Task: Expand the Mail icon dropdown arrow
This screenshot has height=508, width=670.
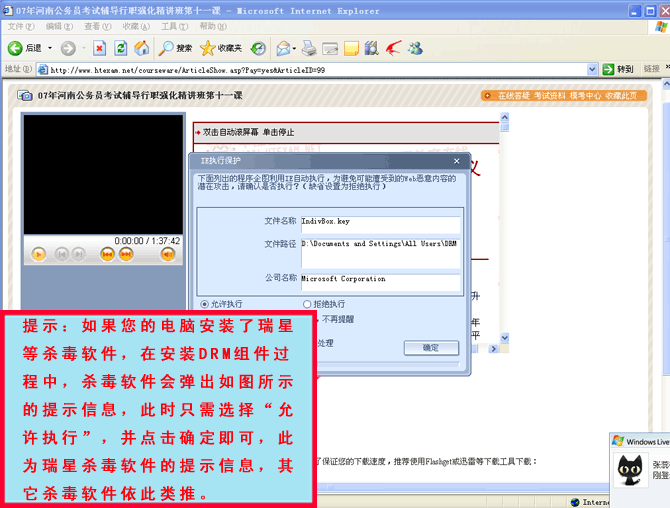Action: click(x=294, y=48)
